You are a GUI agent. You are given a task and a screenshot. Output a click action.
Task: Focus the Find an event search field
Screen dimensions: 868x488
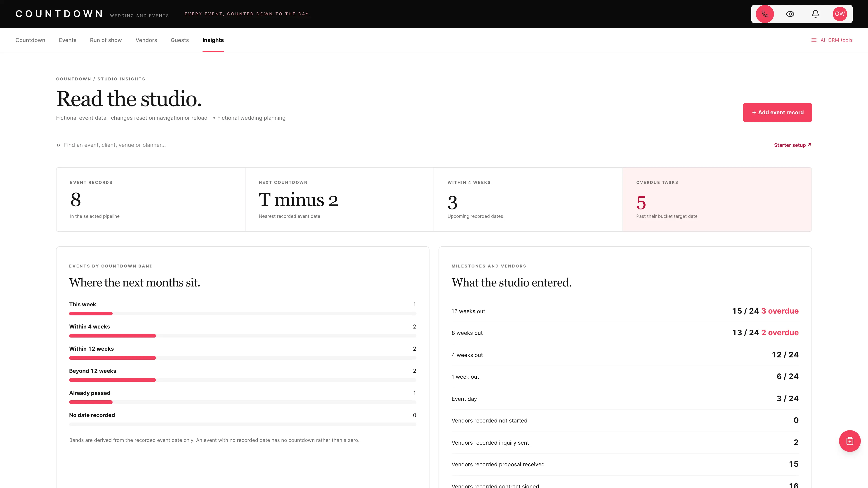(x=415, y=145)
